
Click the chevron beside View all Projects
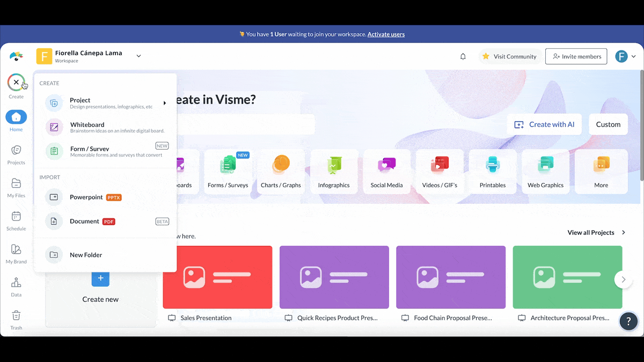coord(624,233)
